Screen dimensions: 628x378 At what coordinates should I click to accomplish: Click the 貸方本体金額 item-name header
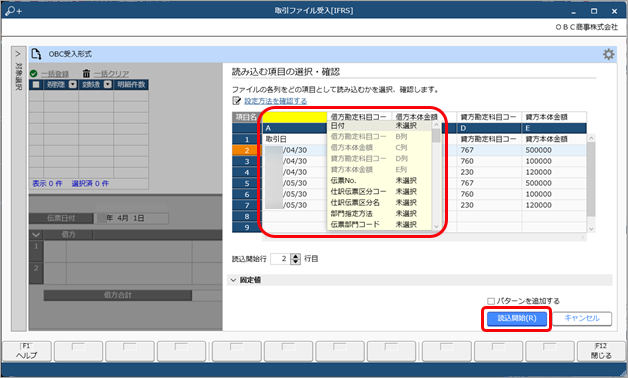[554, 117]
